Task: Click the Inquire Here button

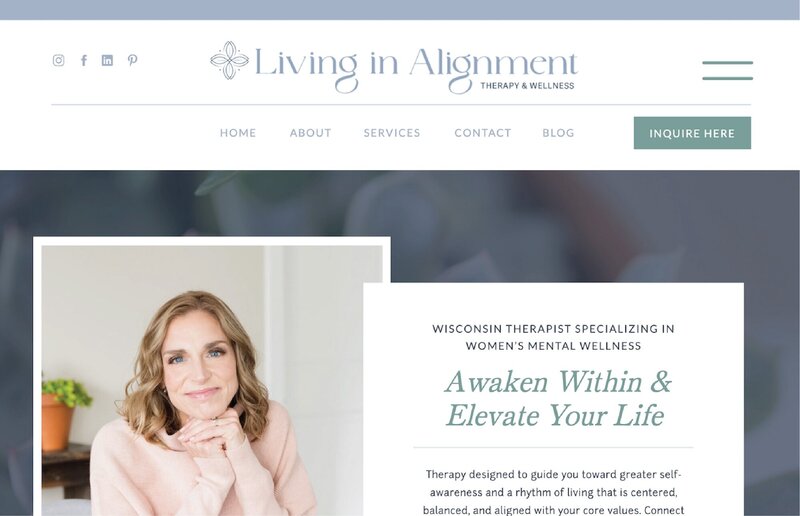Action: [x=692, y=133]
